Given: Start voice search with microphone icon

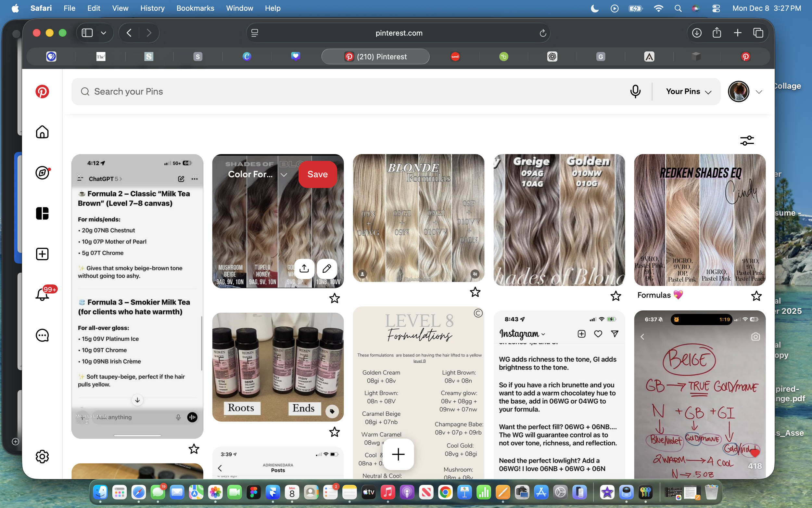Looking at the screenshot, I should [635, 91].
